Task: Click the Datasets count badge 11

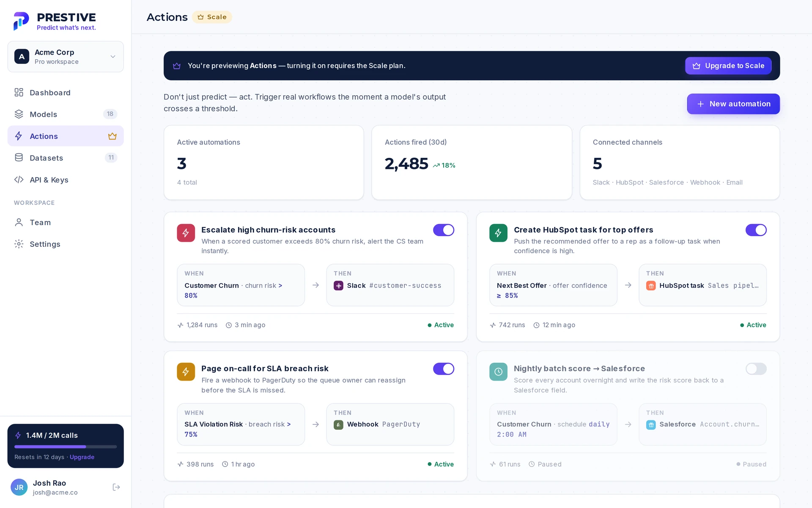Action: pyautogui.click(x=111, y=157)
